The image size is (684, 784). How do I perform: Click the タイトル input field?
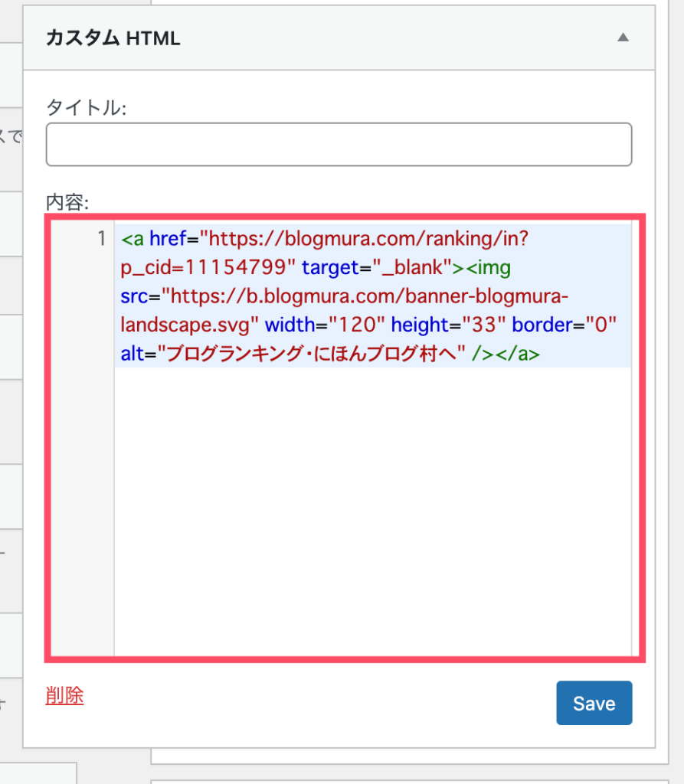(x=339, y=145)
